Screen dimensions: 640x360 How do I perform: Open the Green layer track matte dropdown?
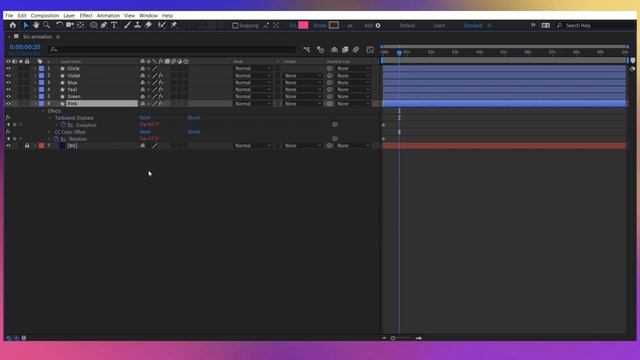[x=303, y=96]
